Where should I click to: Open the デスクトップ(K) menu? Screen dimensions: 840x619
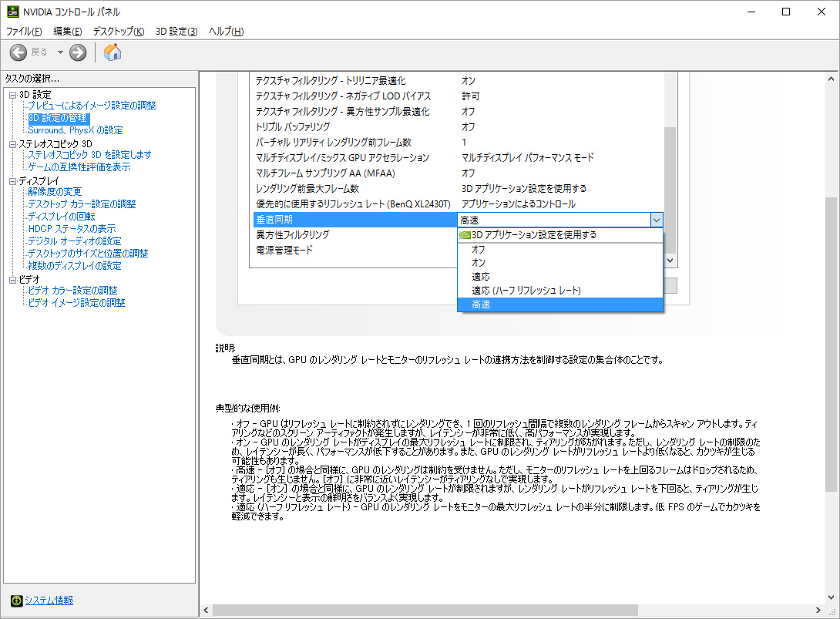coord(119,32)
